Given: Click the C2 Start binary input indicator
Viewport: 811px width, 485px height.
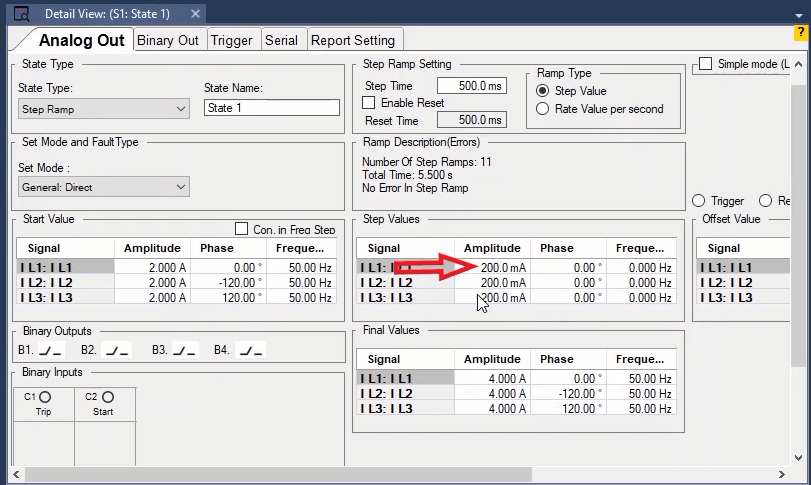Looking at the screenshot, I should [108, 397].
